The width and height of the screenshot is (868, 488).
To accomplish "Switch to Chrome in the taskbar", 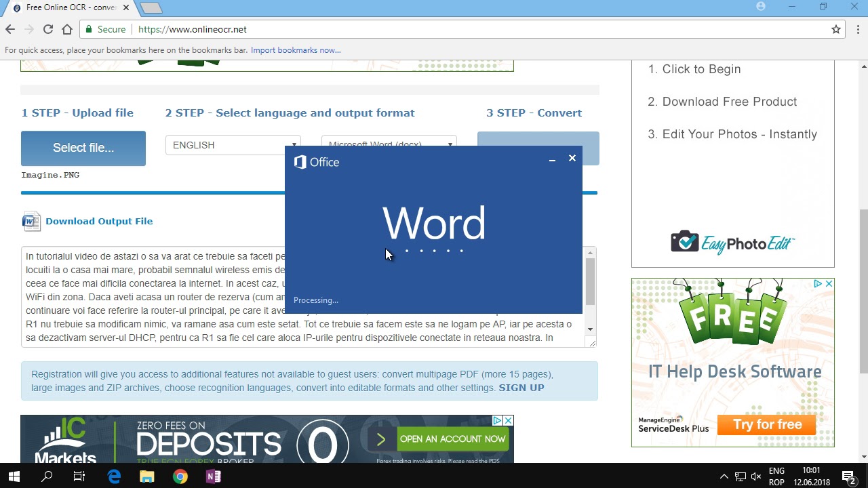I will pyautogui.click(x=180, y=476).
